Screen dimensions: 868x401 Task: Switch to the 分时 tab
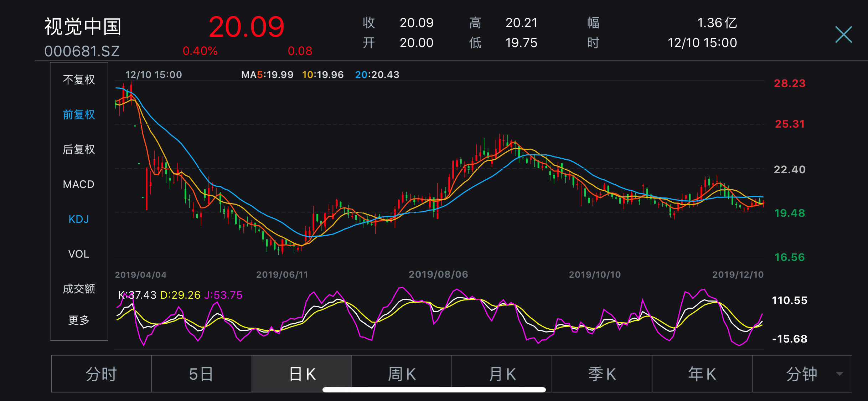(x=102, y=374)
